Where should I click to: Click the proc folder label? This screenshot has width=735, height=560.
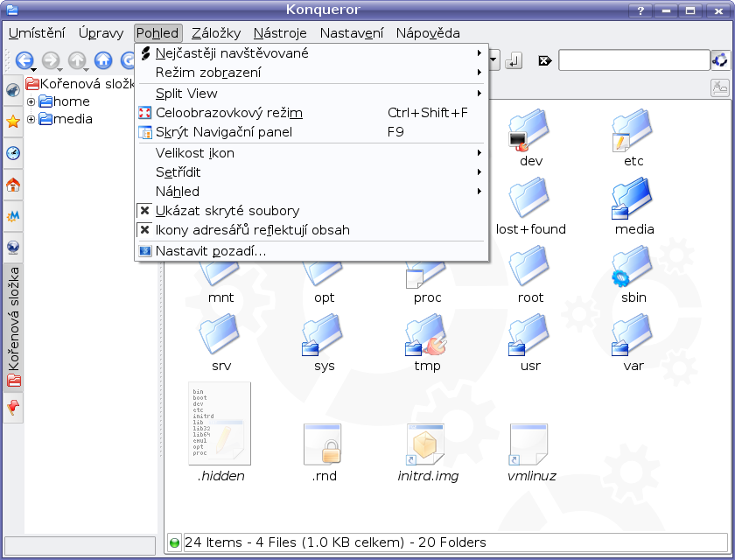tap(428, 297)
